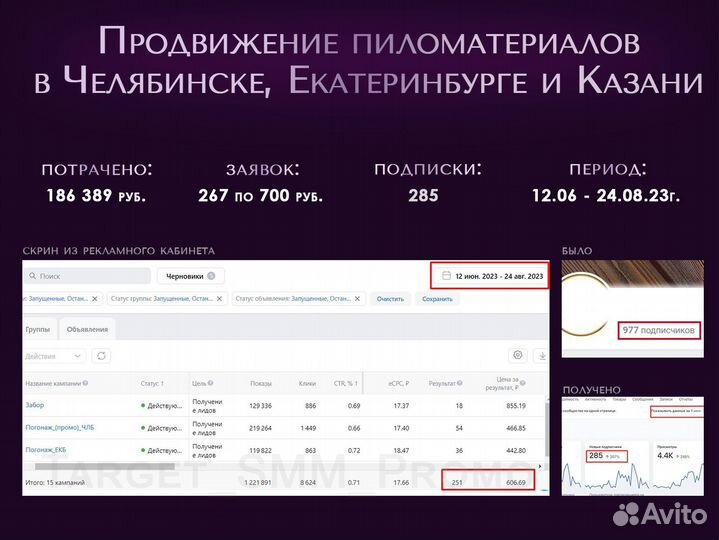Click the Черновики button

[x=191, y=276]
